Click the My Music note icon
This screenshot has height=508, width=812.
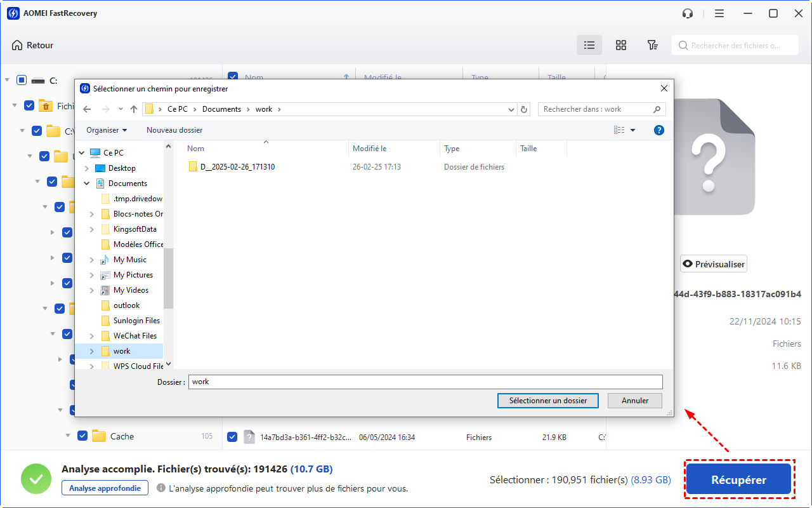[x=105, y=260]
